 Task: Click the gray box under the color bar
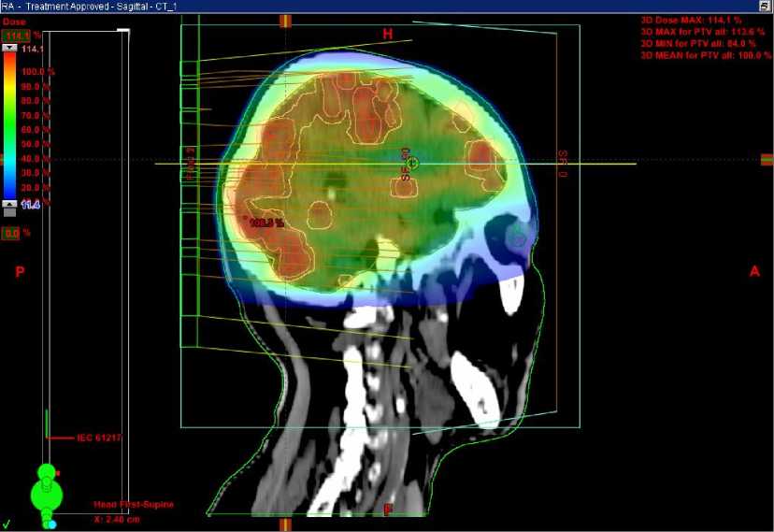tap(9, 212)
